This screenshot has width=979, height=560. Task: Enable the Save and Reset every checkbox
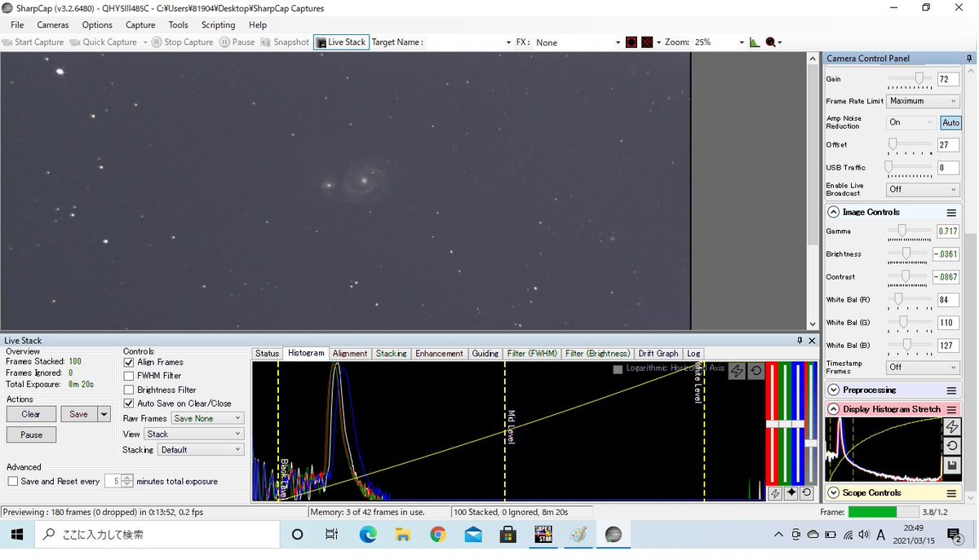12,482
